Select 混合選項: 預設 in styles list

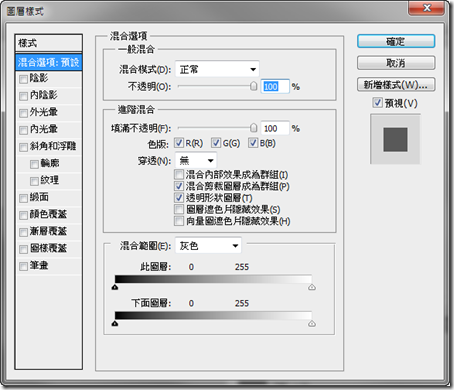coord(49,62)
